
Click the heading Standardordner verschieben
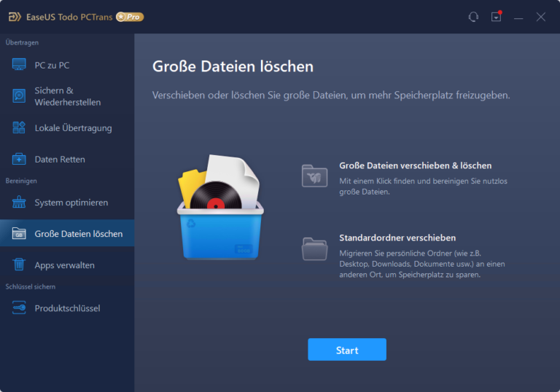pos(397,238)
